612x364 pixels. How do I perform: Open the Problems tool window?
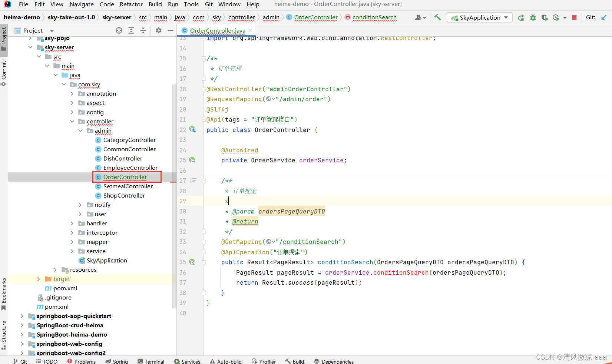pyautogui.click(x=82, y=361)
